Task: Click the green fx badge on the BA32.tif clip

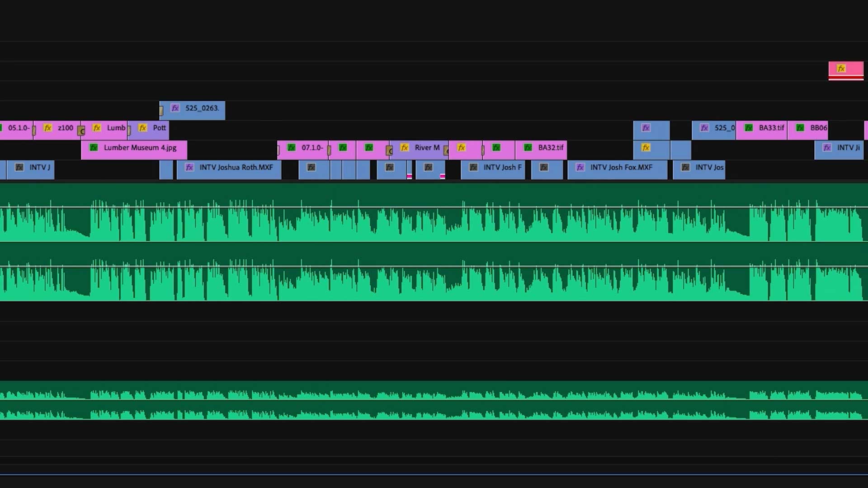Action: pyautogui.click(x=528, y=147)
